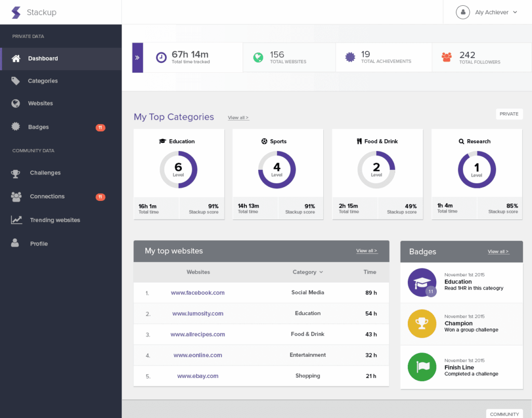The width and height of the screenshot is (532, 418).
Task: Click the total websites globe icon
Action: [x=258, y=57]
